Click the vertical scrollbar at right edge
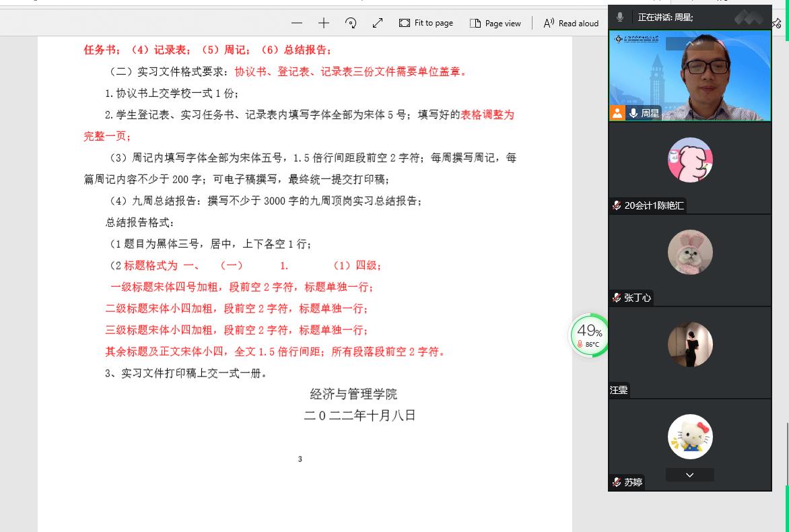Viewport: 789px width, 532px height. point(786,453)
